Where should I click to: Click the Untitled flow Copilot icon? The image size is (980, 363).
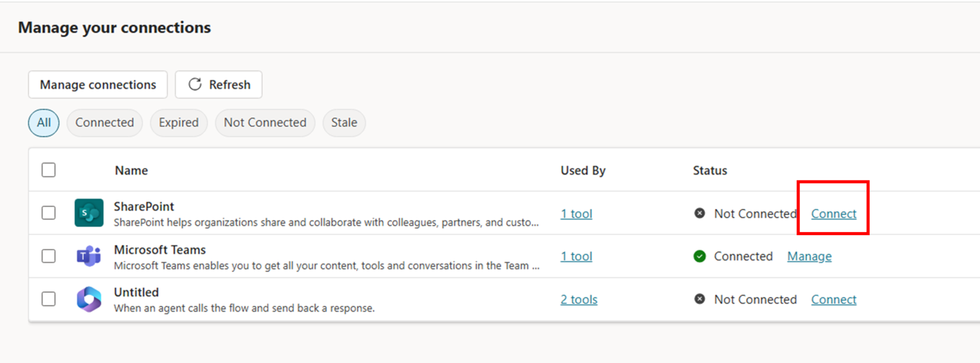point(89,299)
